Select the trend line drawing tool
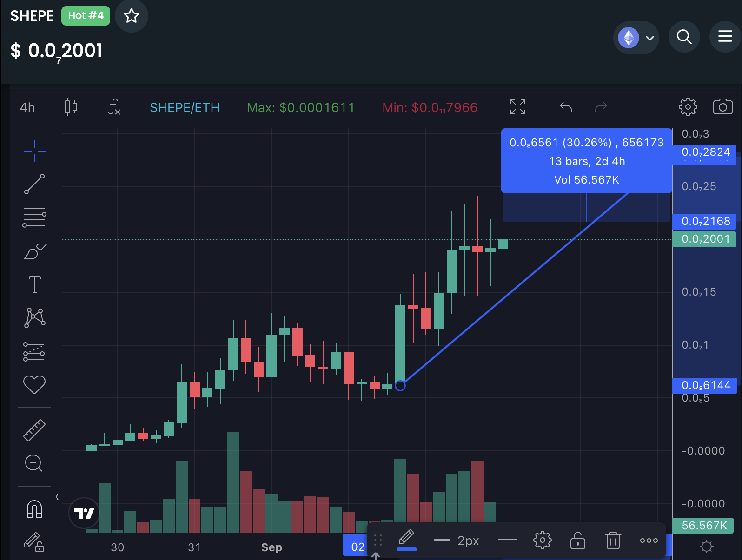Viewport: 742px width, 560px height. pos(34,184)
